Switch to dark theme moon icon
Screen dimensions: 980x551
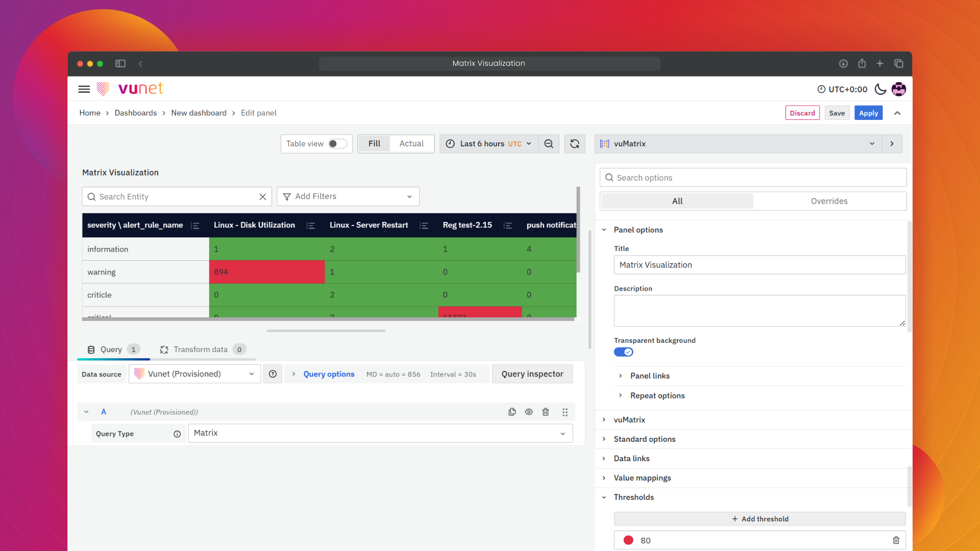point(880,89)
